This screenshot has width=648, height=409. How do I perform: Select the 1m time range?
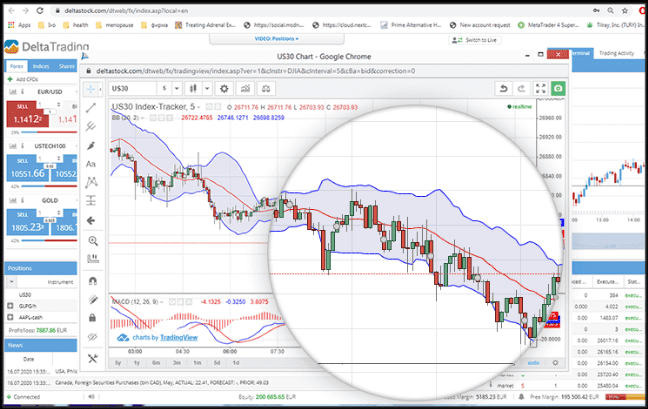[197, 363]
